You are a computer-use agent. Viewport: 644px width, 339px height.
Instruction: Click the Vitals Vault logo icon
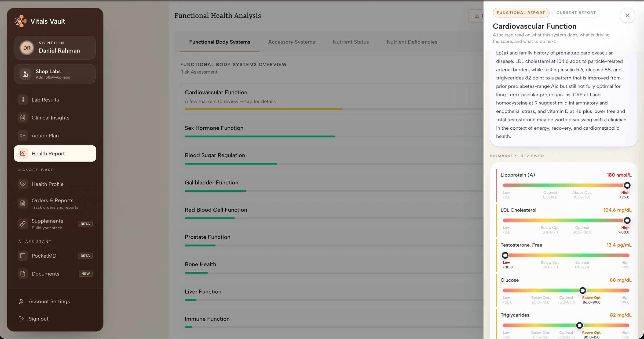(21, 21)
